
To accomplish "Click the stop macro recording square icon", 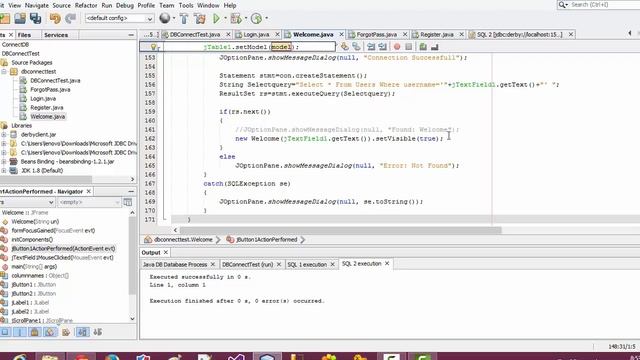I will coord(409,47).
